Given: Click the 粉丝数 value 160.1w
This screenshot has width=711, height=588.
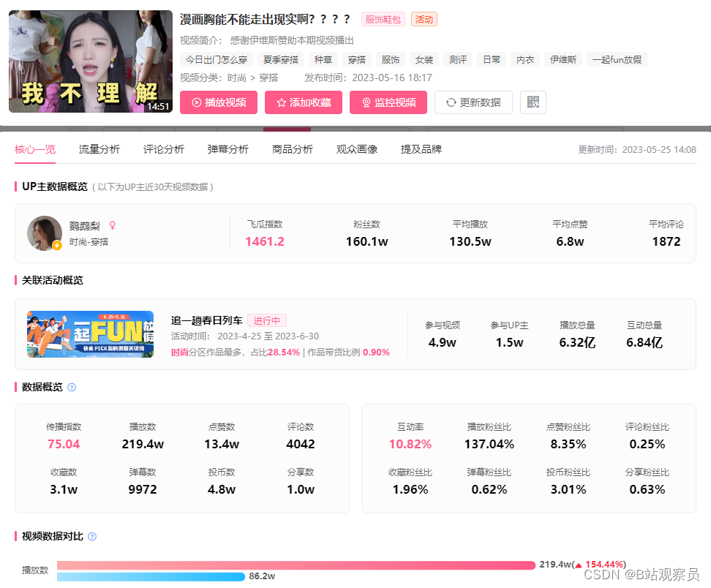Looking at the screenshot, I should coord(366,241).
